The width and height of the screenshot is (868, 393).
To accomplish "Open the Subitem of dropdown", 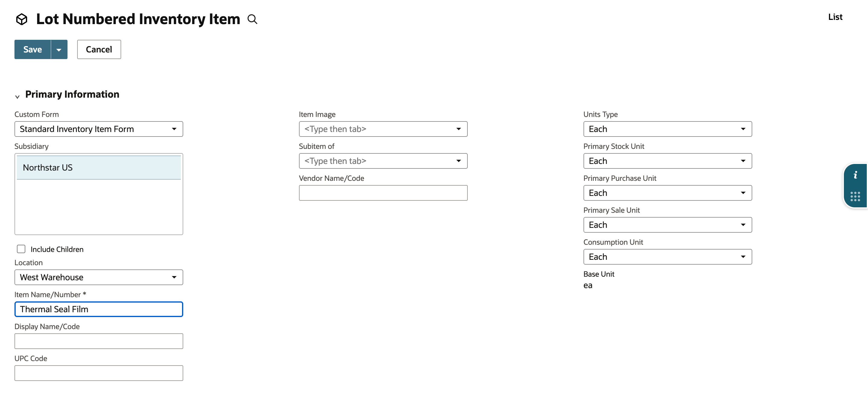I will click(x=383, y=161).
